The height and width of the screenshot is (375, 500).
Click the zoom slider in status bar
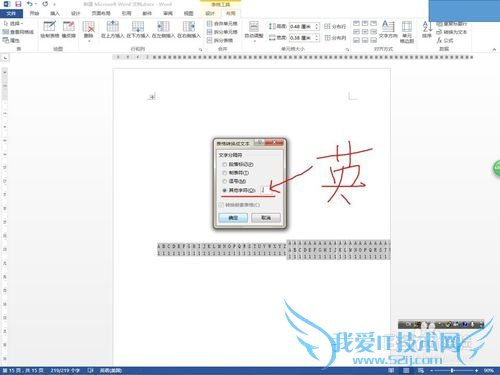(x=452, y=370)
